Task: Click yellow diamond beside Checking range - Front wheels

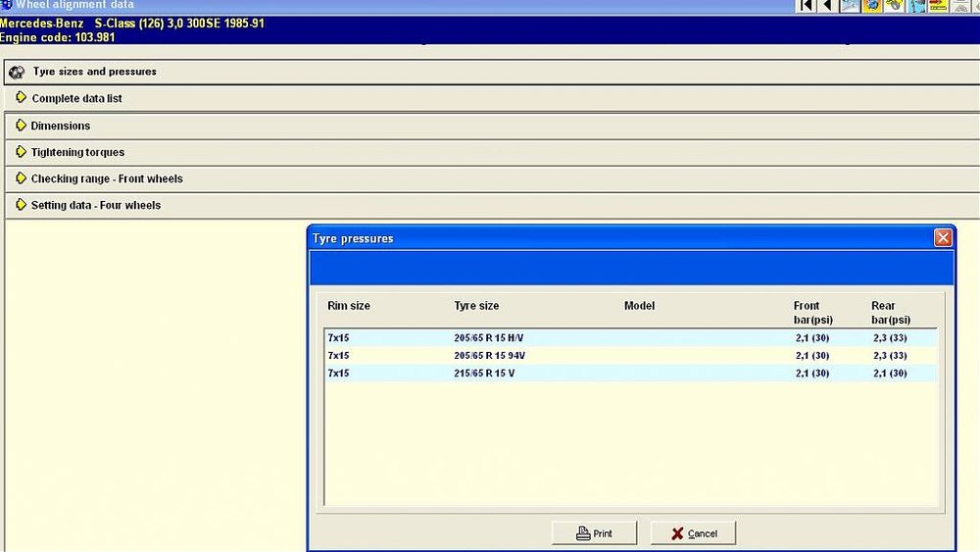Action: coord(21,178)
